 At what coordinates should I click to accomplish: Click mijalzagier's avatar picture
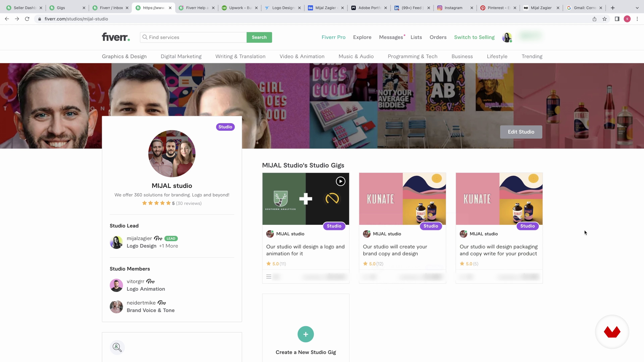pos(116,242)
